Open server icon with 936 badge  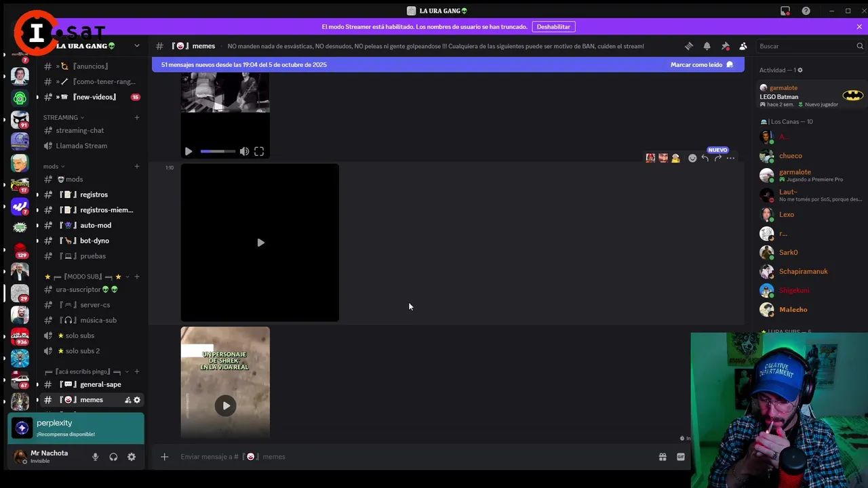(x=20, y=336)
